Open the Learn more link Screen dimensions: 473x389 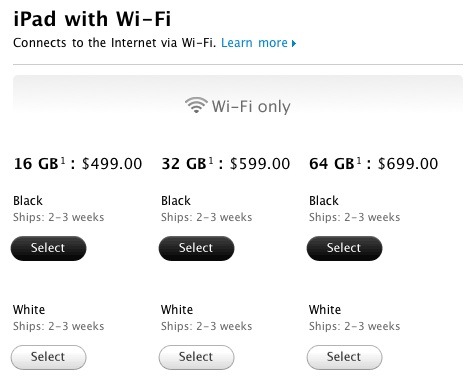coord(254,43)
